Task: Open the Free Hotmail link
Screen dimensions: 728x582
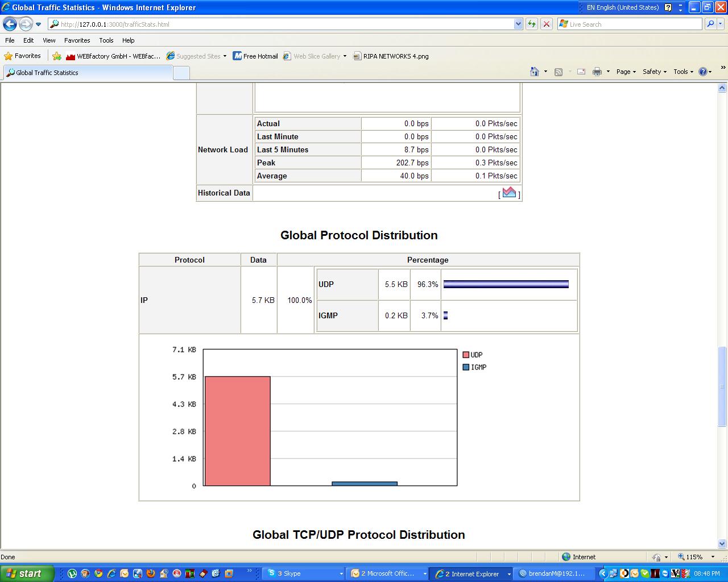Action: click(255, 56)
